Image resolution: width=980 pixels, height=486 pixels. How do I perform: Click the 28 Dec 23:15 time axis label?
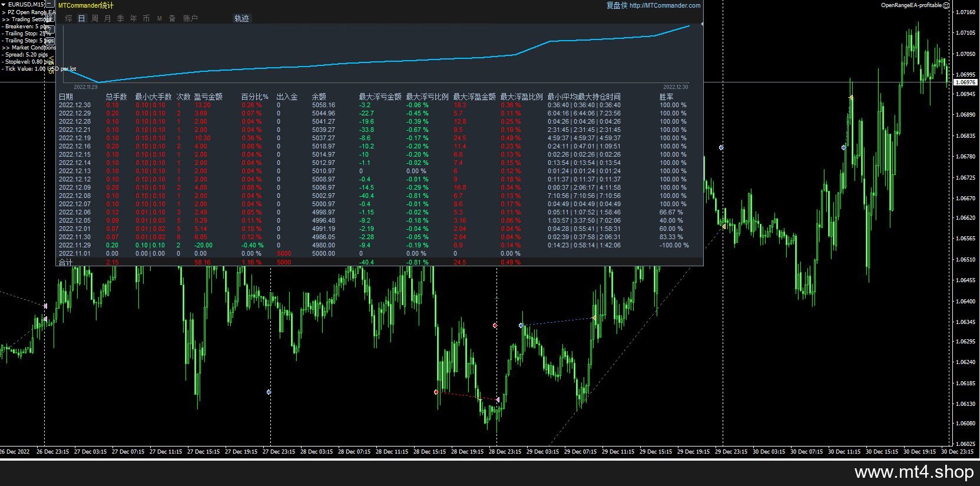505,452
